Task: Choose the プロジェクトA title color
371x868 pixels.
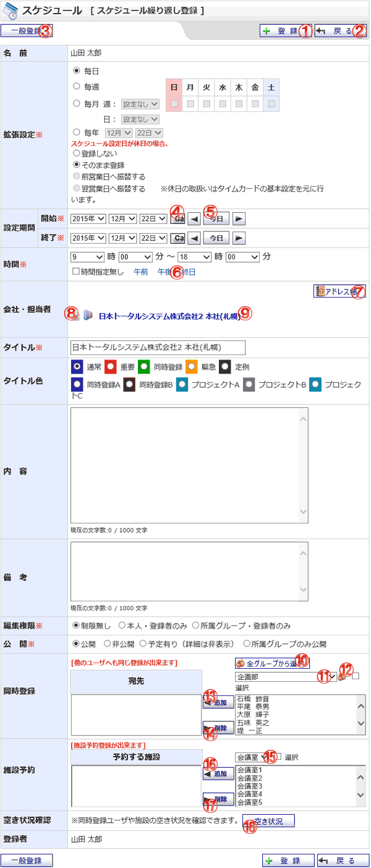Action: coord(182,384)
